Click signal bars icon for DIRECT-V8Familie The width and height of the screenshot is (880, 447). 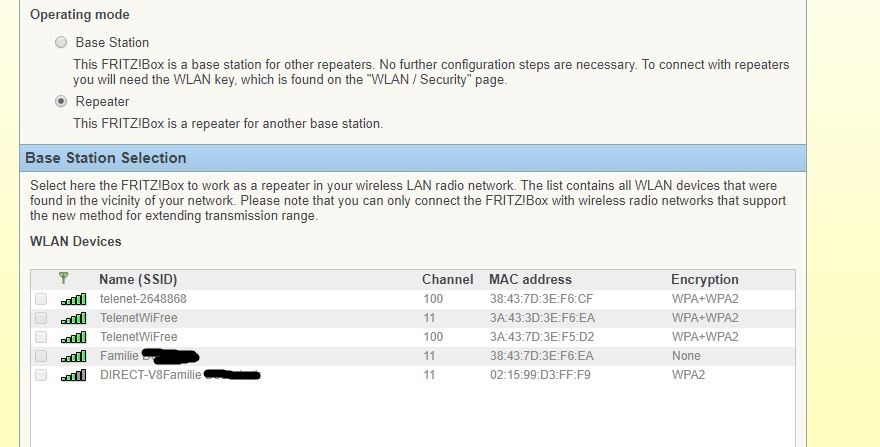(73, 375)
